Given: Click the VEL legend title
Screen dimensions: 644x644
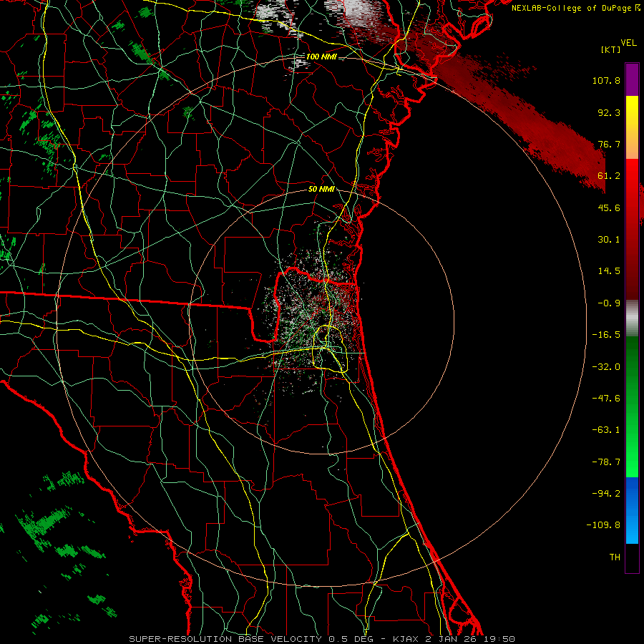Looking at the screenshot, I should [x=628, y=43].
